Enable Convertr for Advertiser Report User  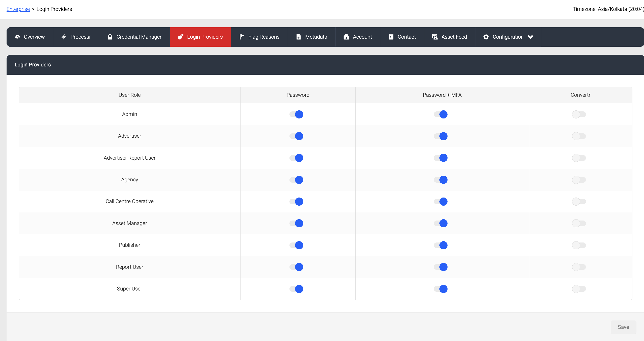tap(579, 158)
